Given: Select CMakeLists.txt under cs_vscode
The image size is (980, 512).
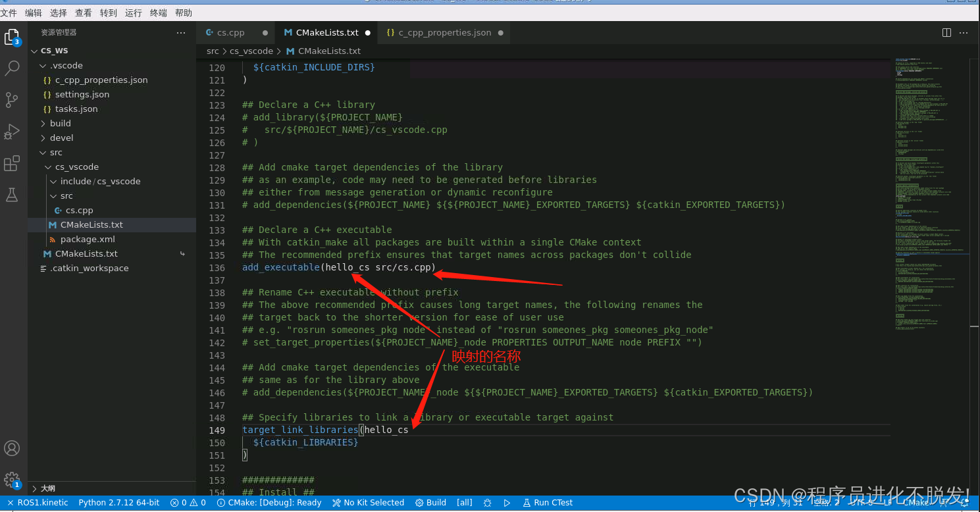Looking at the screenshot, I should [91, 224].
